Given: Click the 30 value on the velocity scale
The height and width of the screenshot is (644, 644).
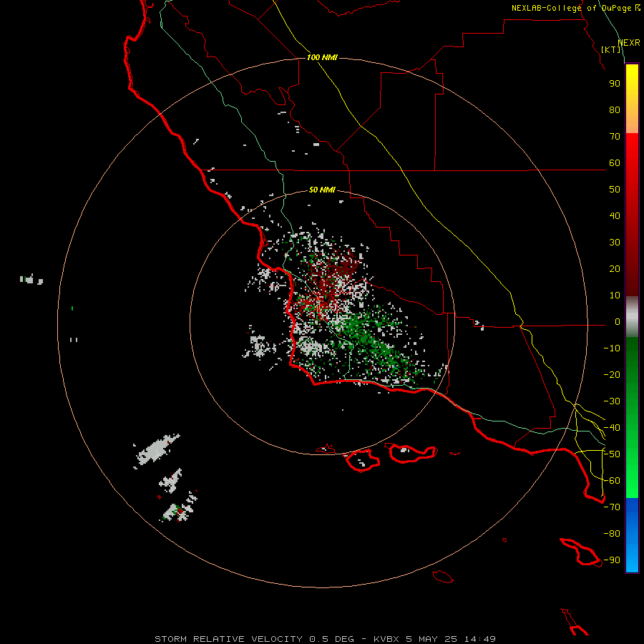Looking at the screenshot, I should (615, 243).
